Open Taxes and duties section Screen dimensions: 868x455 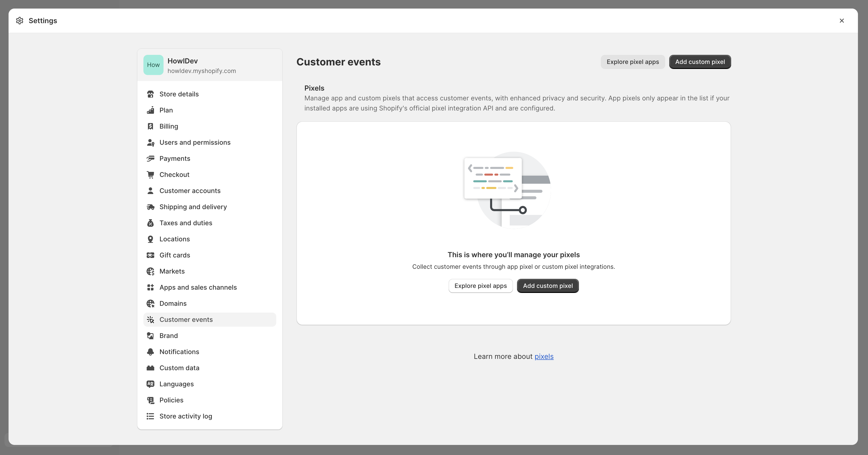[186, 223]
